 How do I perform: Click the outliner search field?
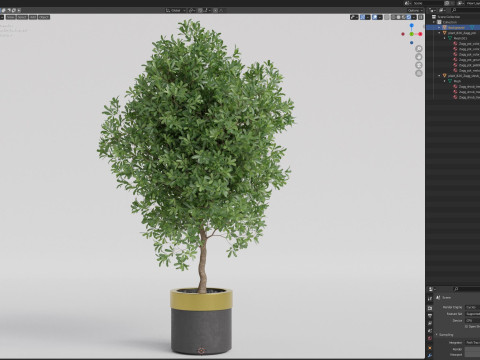point(465,10)
